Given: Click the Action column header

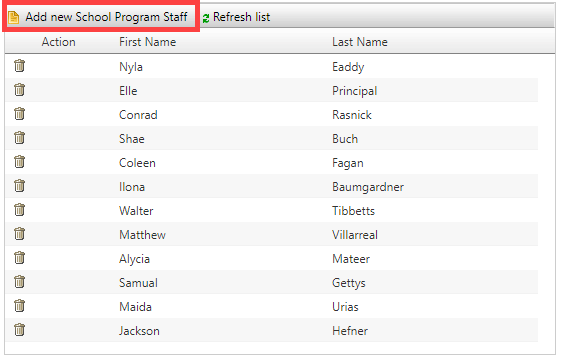Looking at the screenshot, I should pos(58,42).
